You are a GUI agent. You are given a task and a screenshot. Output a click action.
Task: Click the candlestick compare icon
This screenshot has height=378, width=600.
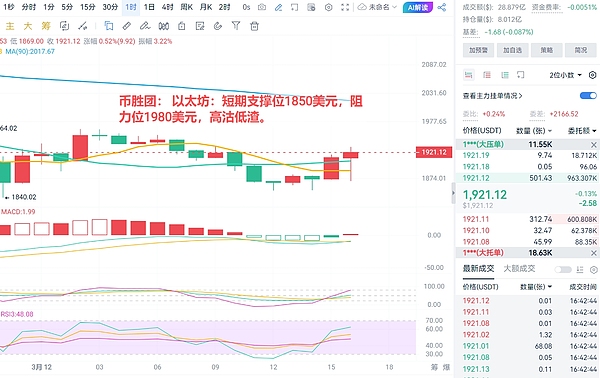click(164, 26)
